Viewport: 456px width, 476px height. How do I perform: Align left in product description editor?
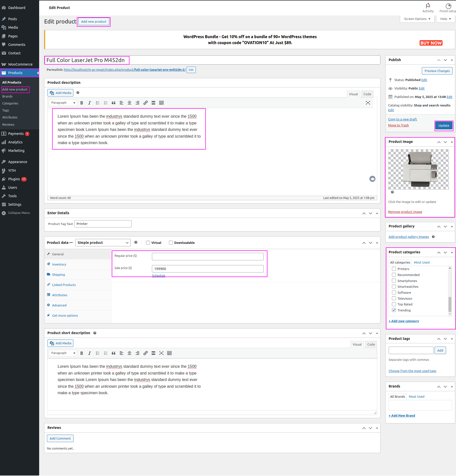[x=121, y=103]
